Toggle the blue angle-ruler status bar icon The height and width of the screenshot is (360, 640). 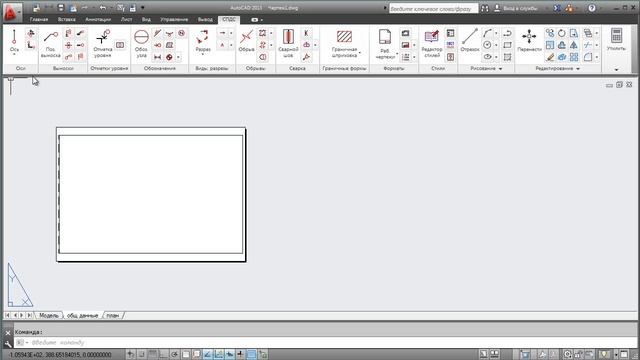[208, 354]
